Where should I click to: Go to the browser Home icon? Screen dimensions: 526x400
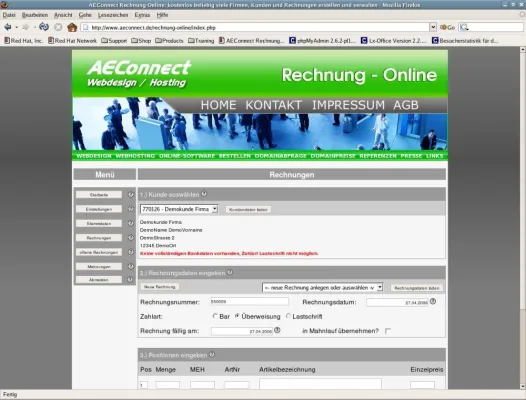coord(72,27)
